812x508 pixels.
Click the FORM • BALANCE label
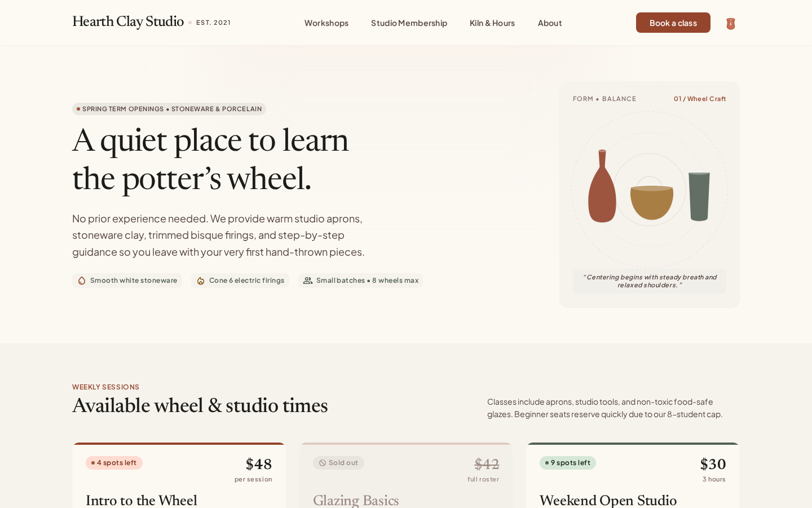click(x=604, y=99)
